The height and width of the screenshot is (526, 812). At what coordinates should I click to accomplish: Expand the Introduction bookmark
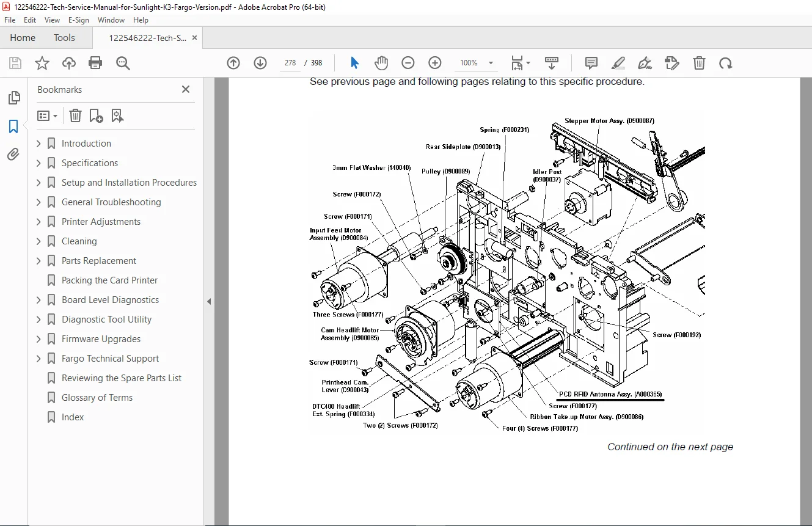pyautogui.click(x=38, y=144)
